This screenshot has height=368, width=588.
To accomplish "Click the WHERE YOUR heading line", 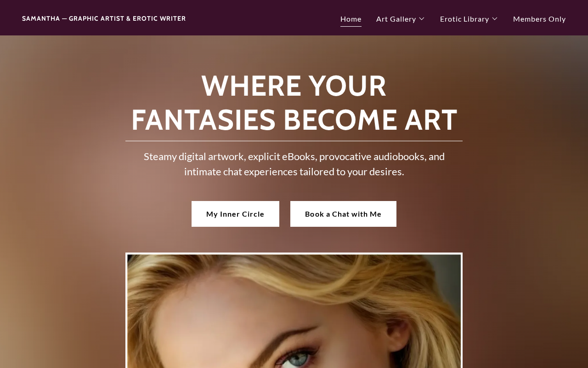I will [294, 86].
